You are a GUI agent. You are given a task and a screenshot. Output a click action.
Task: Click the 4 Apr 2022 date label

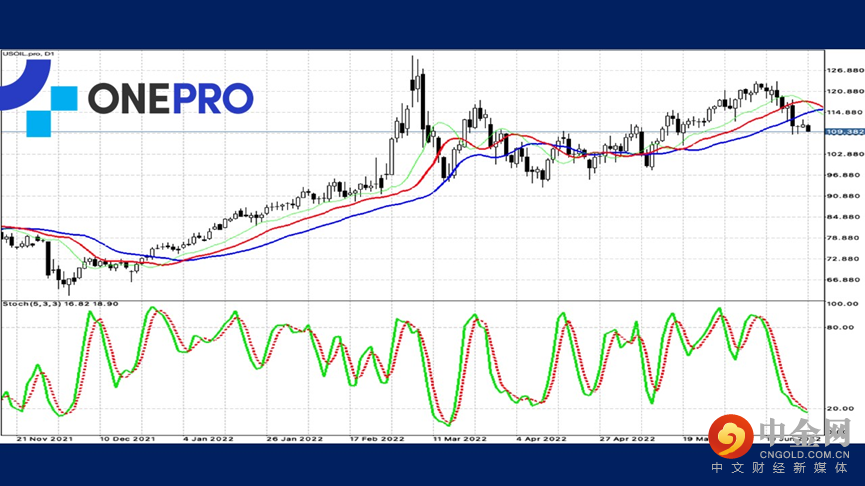tap(541, 439)
